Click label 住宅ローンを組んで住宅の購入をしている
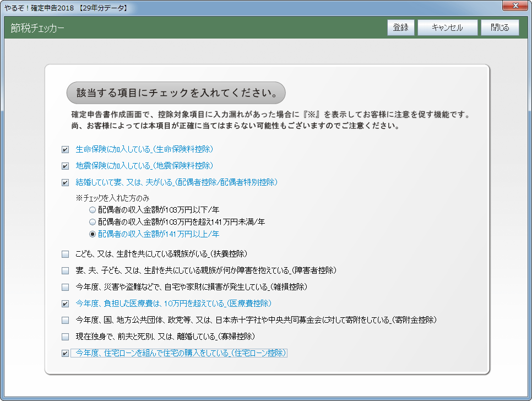The width and height of the screenshot is (532, 401). point(166,353)
